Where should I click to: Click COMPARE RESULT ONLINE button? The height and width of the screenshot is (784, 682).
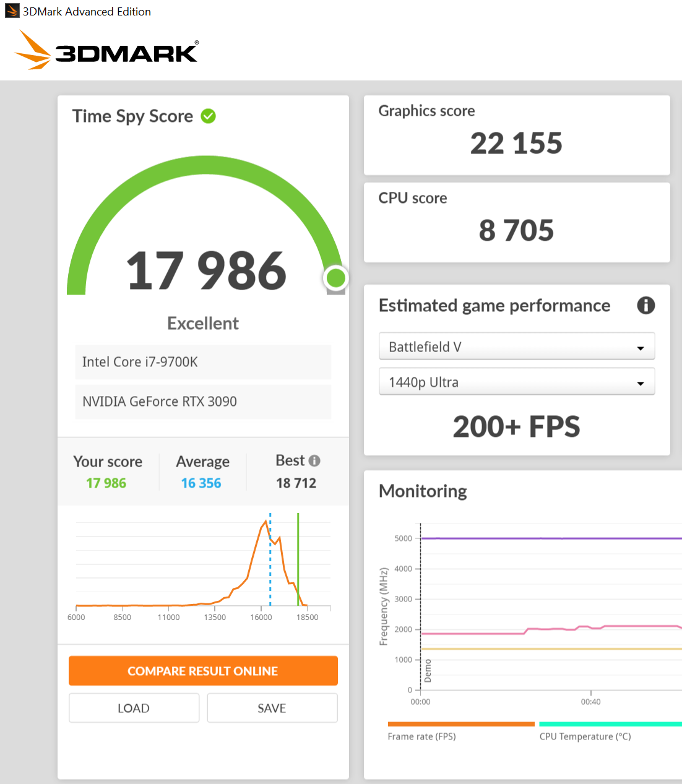point(203,671)
